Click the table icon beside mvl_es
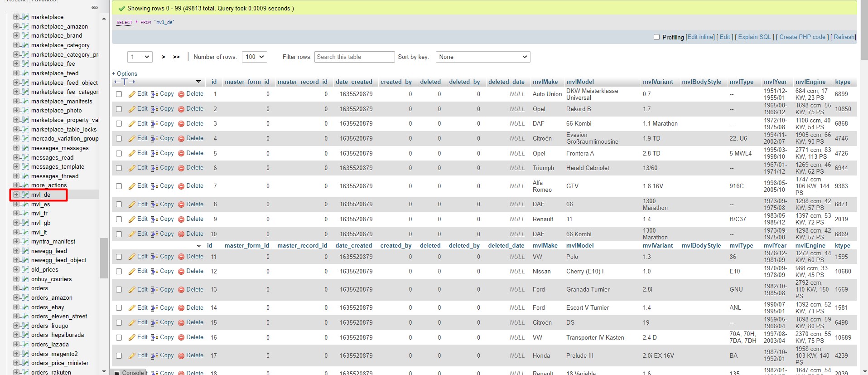The image size is (868, 375). click(x=25, y=204)
